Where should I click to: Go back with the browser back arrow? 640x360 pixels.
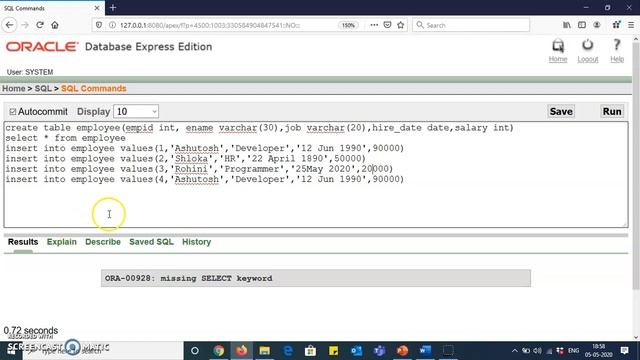click(x=10, y=25)
